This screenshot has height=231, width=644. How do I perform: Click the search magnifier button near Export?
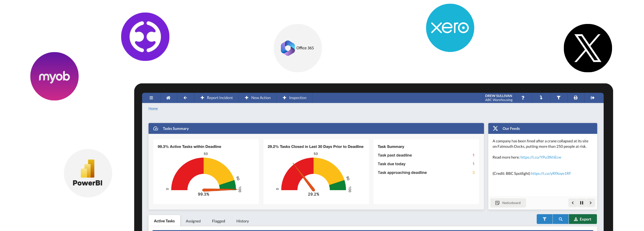coord(560,219)
